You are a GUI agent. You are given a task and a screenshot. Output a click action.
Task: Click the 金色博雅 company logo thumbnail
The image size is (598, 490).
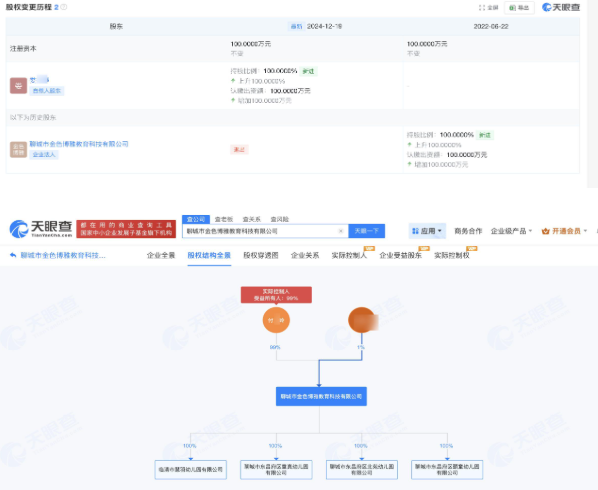point(18,149)
